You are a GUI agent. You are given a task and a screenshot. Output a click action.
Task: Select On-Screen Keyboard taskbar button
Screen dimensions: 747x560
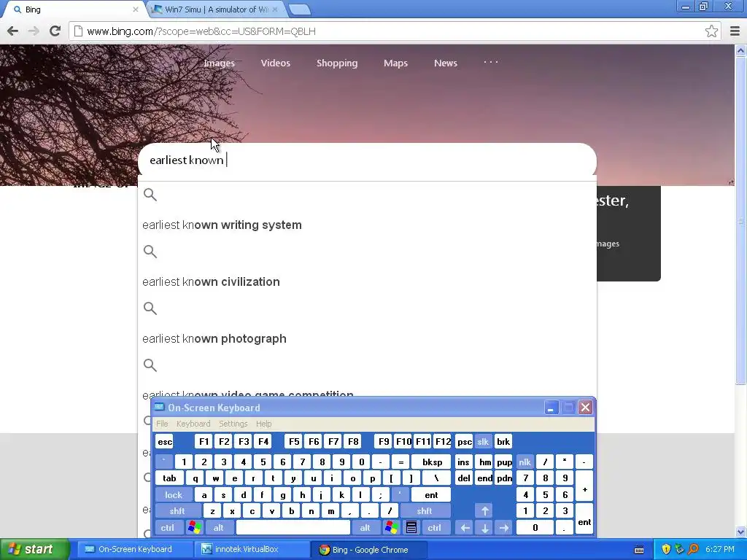click(x=134, y=549)
